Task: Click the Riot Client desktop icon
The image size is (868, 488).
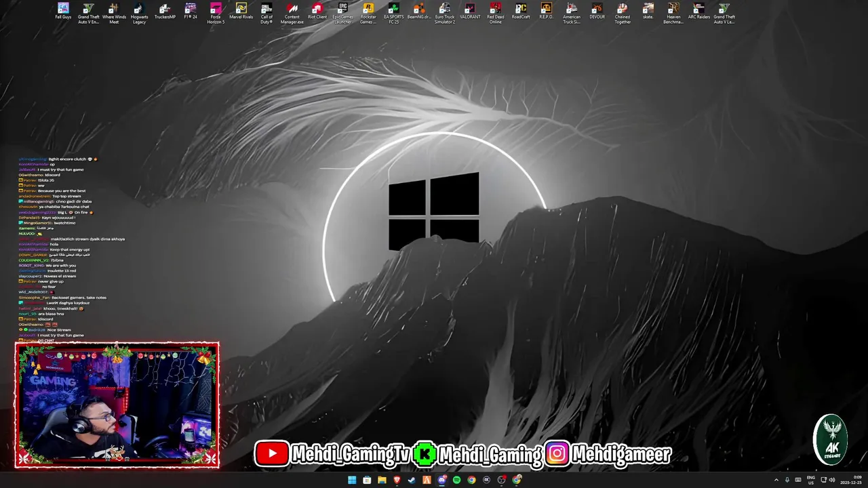Action: [317, 12]
